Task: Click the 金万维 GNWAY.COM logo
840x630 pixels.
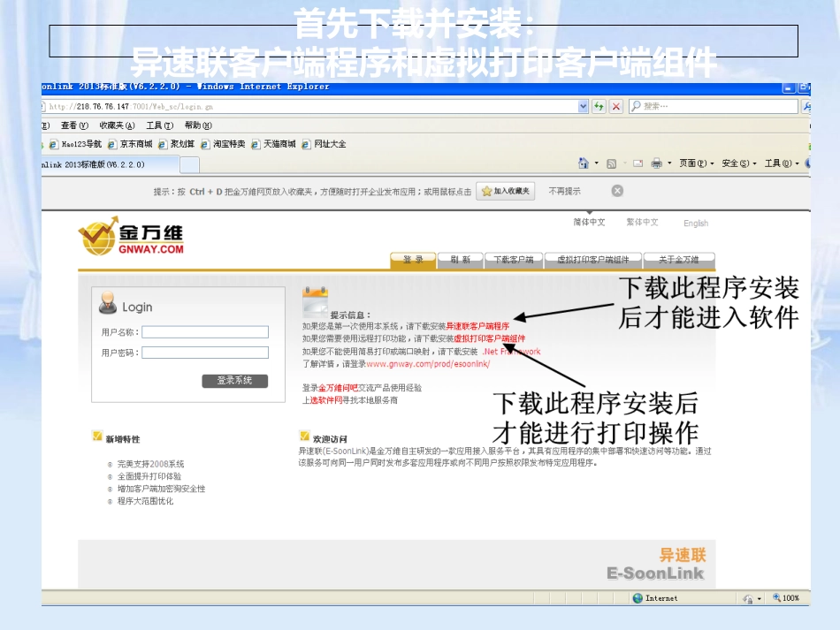Action: click(131, 236)
